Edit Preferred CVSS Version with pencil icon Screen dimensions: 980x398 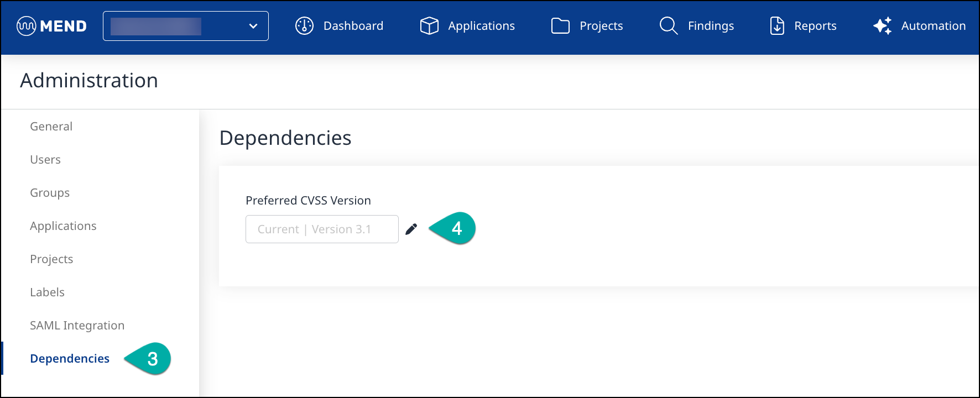[411, 229]
